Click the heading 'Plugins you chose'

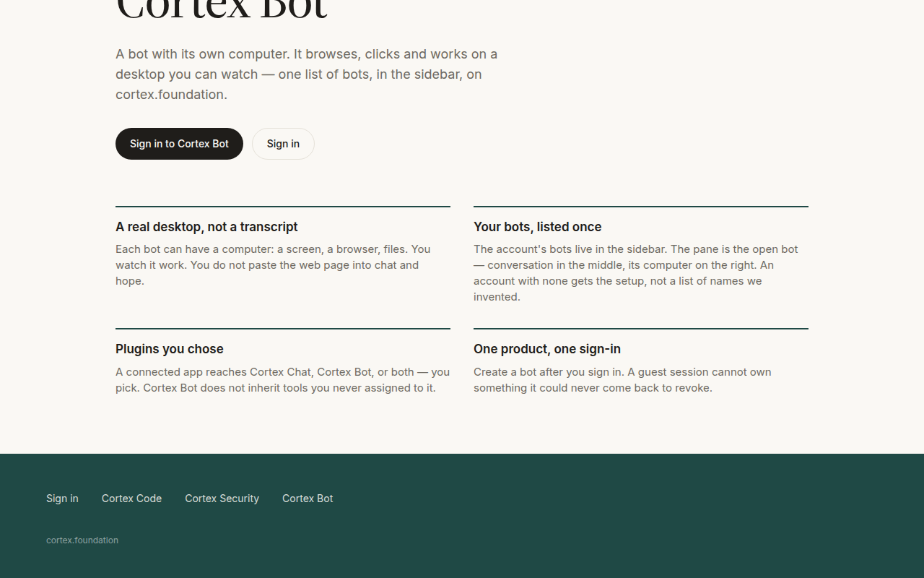tap(170, 349)
